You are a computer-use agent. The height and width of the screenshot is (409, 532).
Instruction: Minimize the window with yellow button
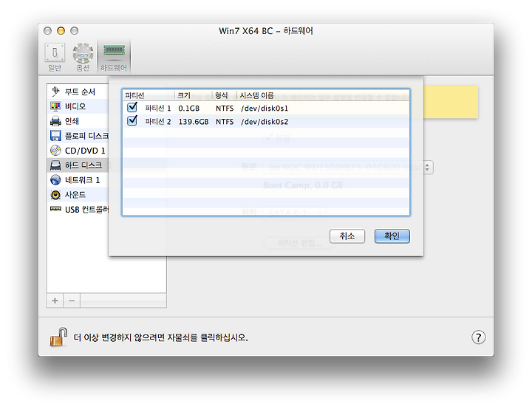(61, 31)
